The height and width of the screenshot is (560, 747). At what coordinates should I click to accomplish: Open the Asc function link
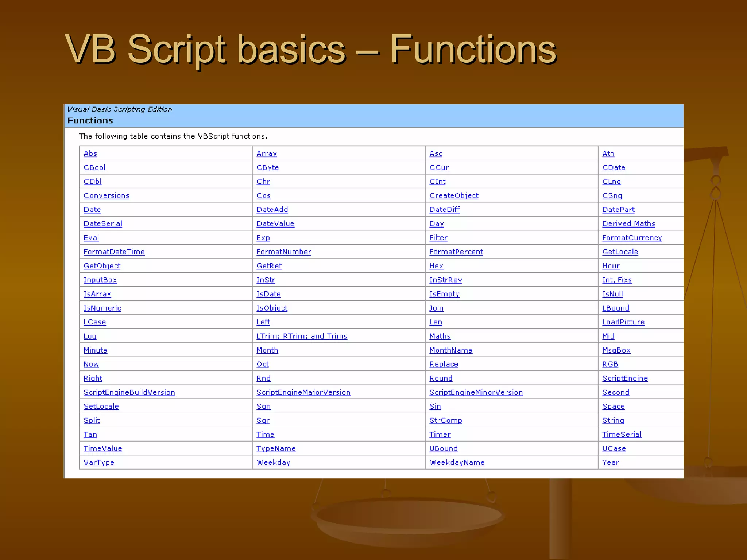[x=436, y=153]
